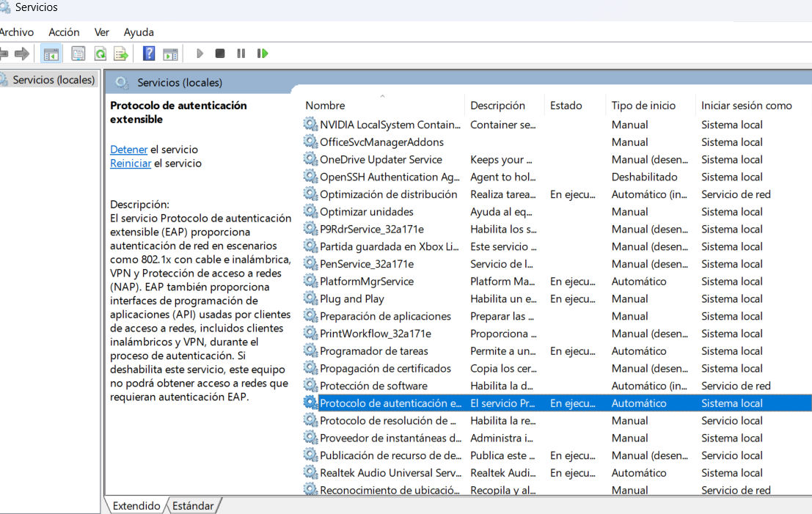Click the gear icon of NVIDIA LocalSystem Container
Screen dimensions: 812x514
pos(310,124)
